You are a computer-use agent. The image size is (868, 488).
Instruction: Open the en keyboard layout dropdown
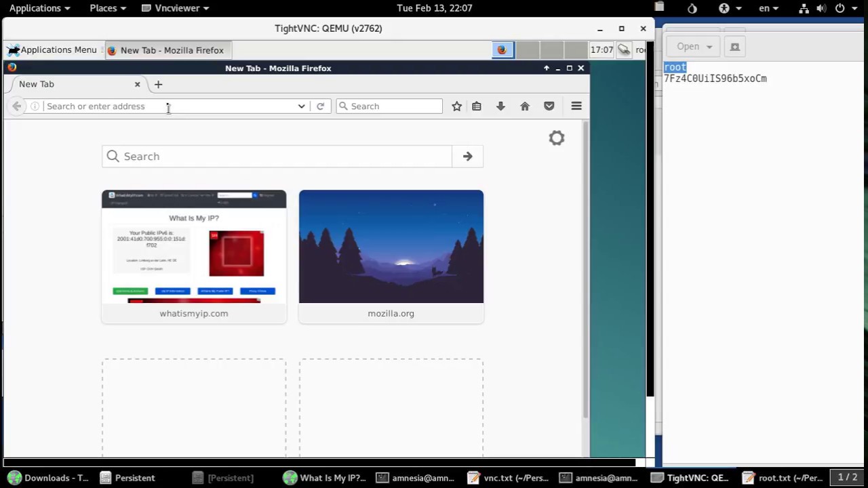point(769,8)
